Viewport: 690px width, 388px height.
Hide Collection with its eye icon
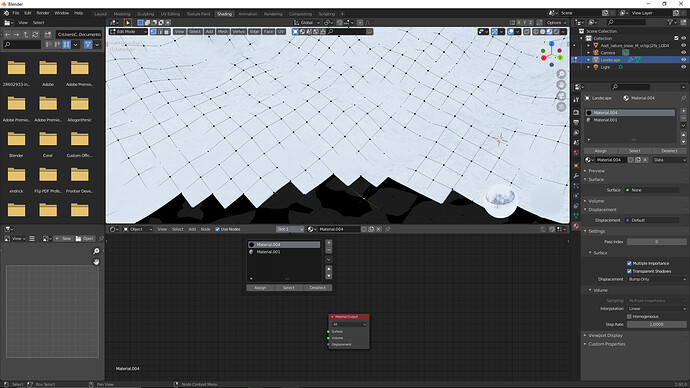coord(683,38)
